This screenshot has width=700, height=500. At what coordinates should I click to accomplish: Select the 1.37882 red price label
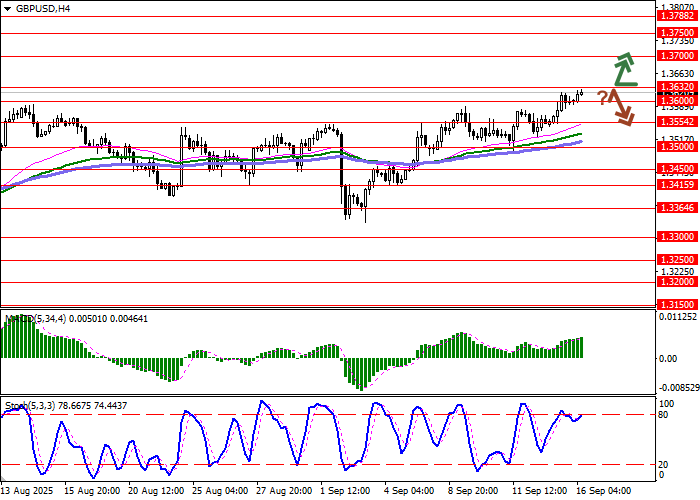(x=677, y=16)
